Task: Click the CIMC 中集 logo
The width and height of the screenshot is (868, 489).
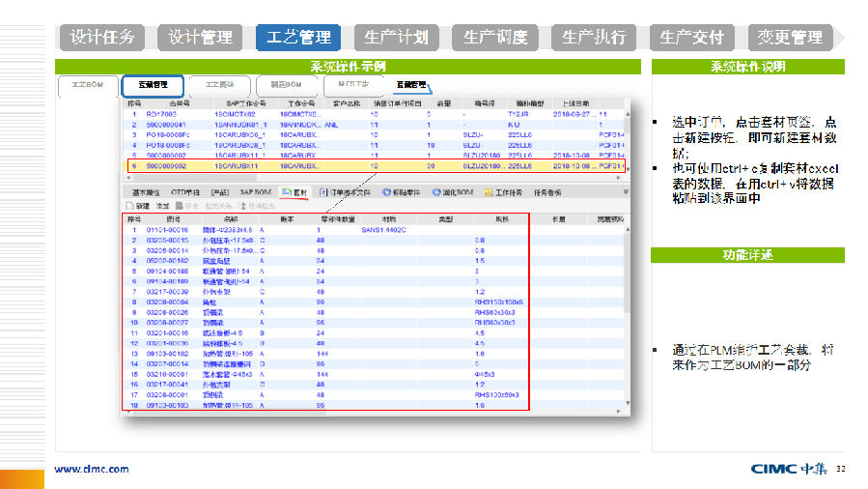Action: tap(789, 469)
